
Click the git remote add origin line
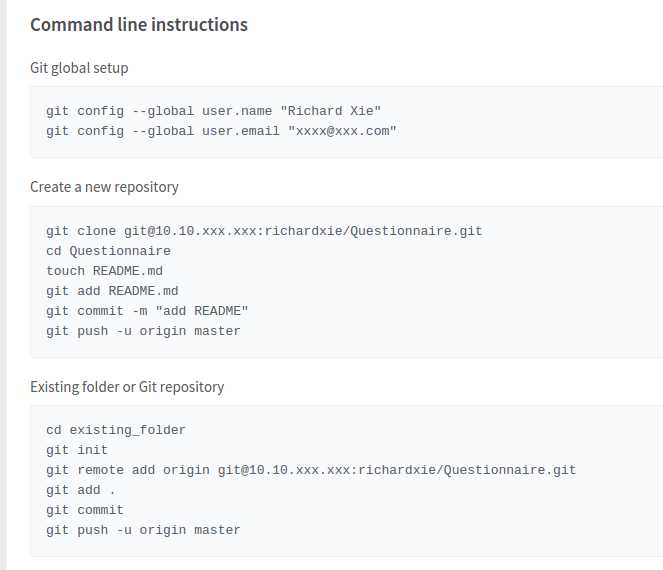[311, 470]
